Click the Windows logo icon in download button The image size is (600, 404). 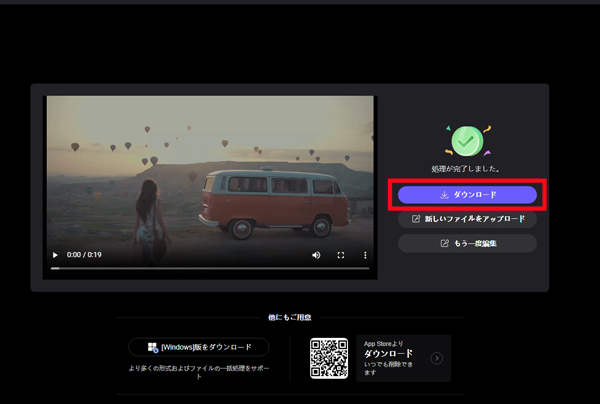[153, 347]
